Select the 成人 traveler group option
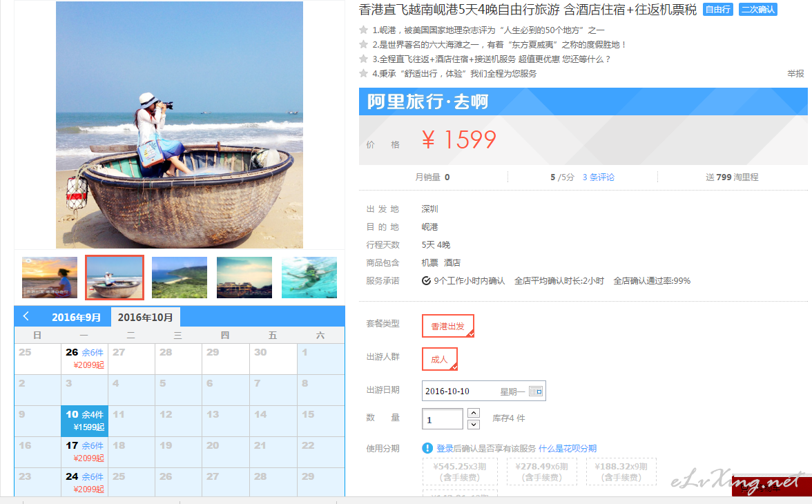 tap(440, 359)
